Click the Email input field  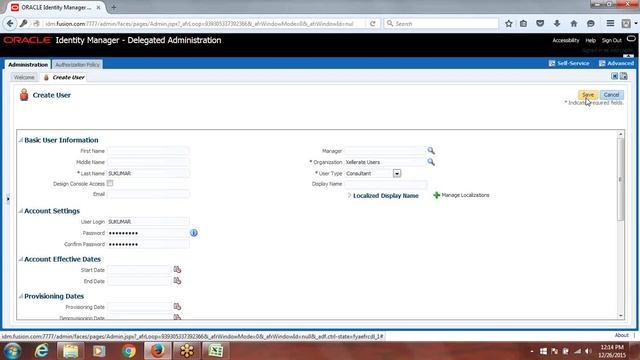pos(148,194)
